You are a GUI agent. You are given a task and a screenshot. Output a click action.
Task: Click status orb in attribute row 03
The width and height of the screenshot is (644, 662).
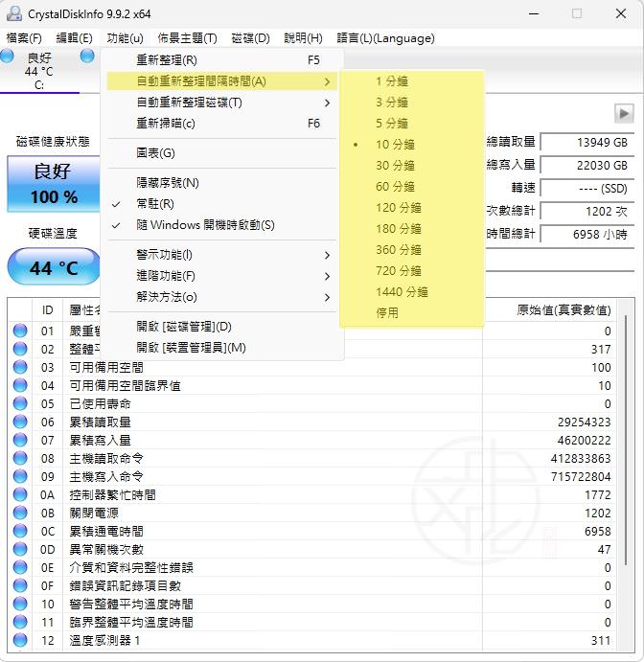[x=20, y=367]
